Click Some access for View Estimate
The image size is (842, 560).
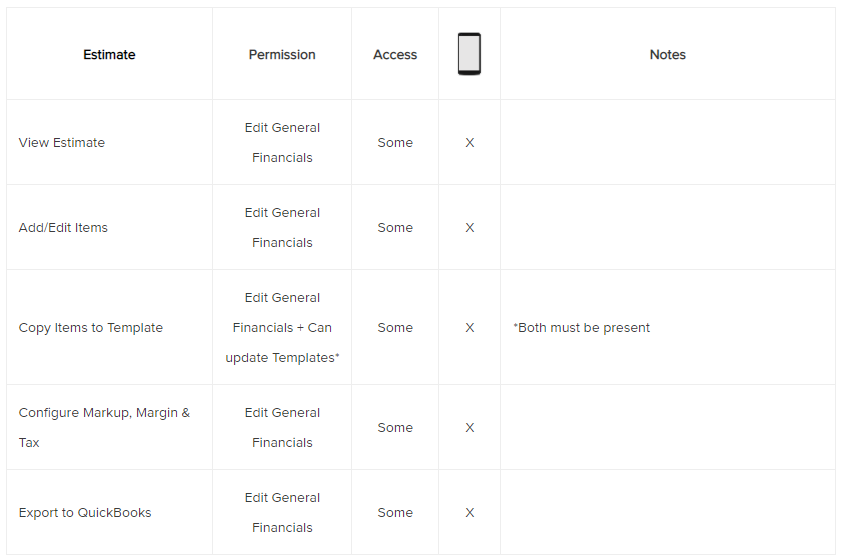[x=395, y=143]
